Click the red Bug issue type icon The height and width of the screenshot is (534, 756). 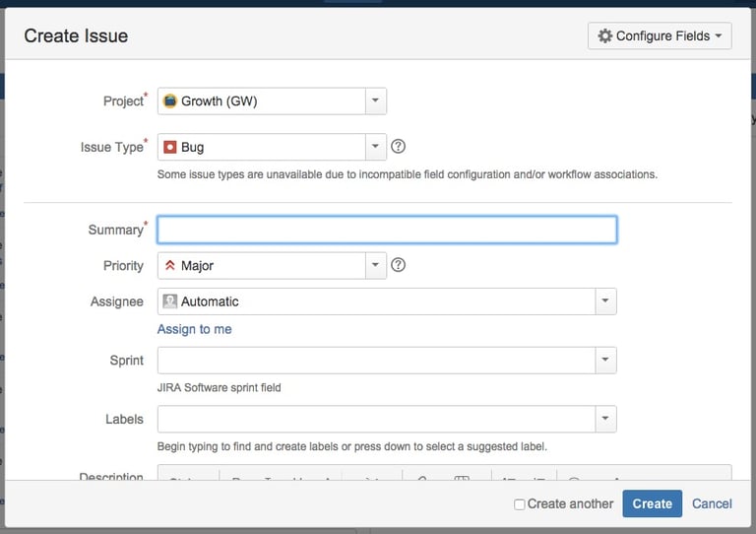coord(169,148)
